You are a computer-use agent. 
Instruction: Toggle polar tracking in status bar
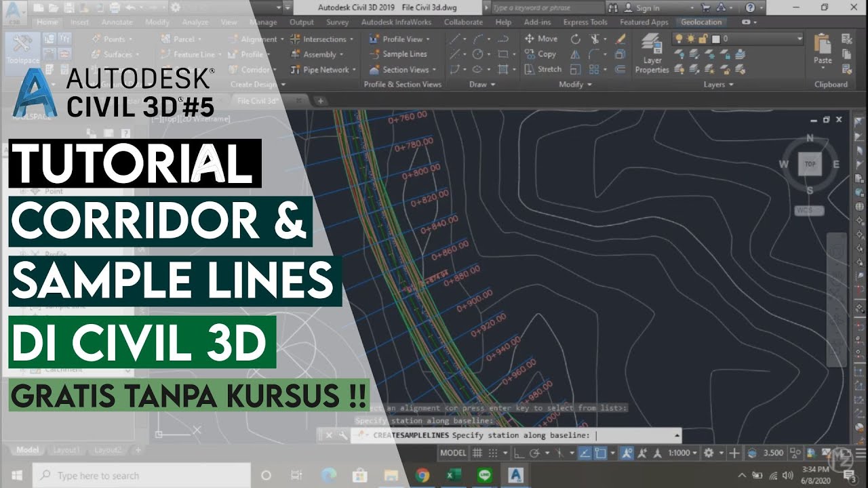pyautogui.click(x=535, y=453)
